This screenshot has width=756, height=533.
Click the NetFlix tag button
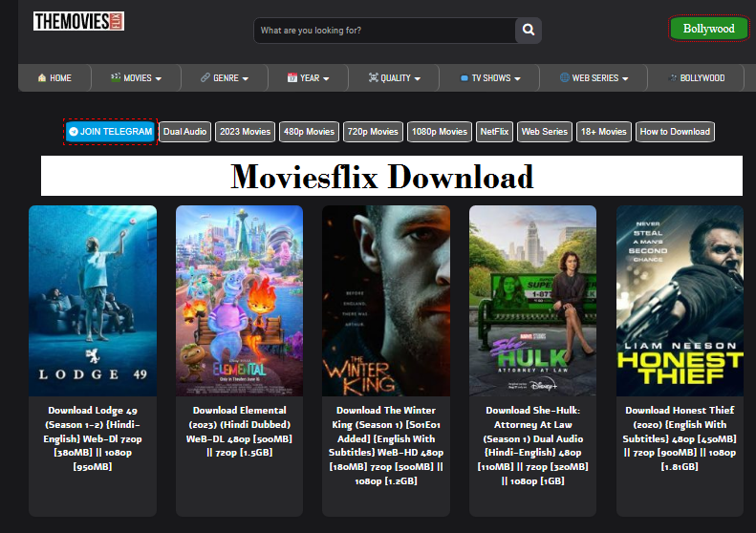(494, 132)
